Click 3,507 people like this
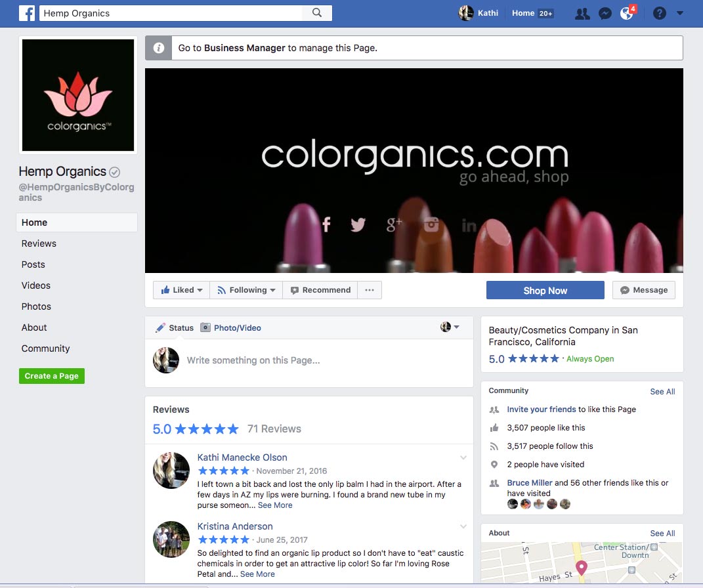703x588 pixels. [545, 428]
